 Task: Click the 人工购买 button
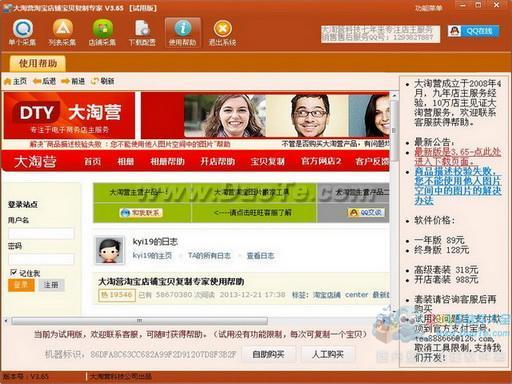[x=328, y=354]
